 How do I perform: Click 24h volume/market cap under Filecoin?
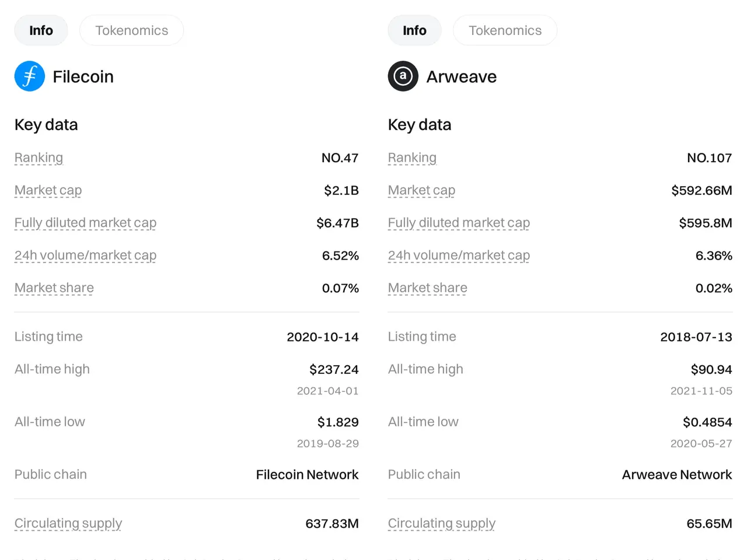[85, 256]
